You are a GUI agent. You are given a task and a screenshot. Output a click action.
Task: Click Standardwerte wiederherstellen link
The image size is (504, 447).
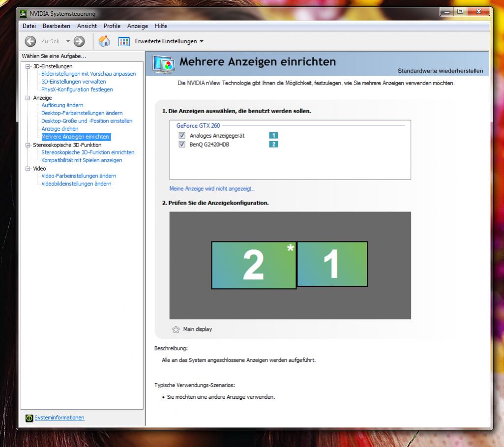click(x=441, y=71)
